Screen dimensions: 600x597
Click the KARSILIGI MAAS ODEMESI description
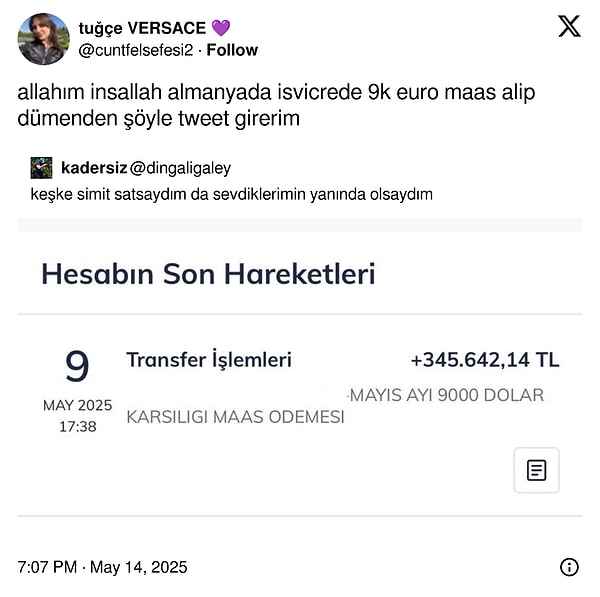235,417
